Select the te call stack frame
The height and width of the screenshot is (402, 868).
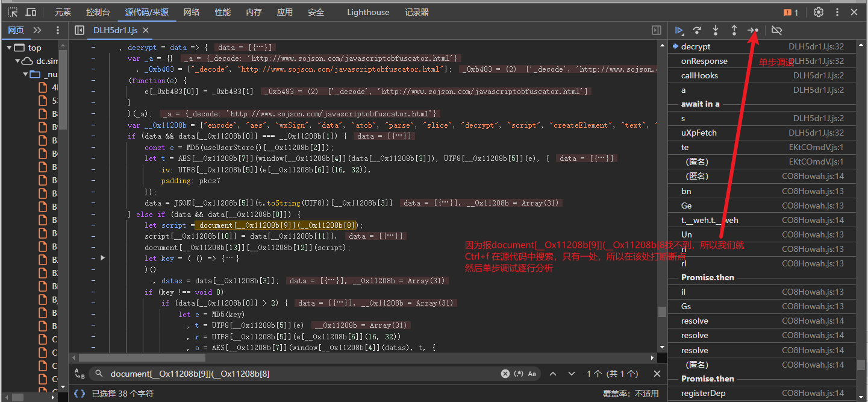point(762,147)
